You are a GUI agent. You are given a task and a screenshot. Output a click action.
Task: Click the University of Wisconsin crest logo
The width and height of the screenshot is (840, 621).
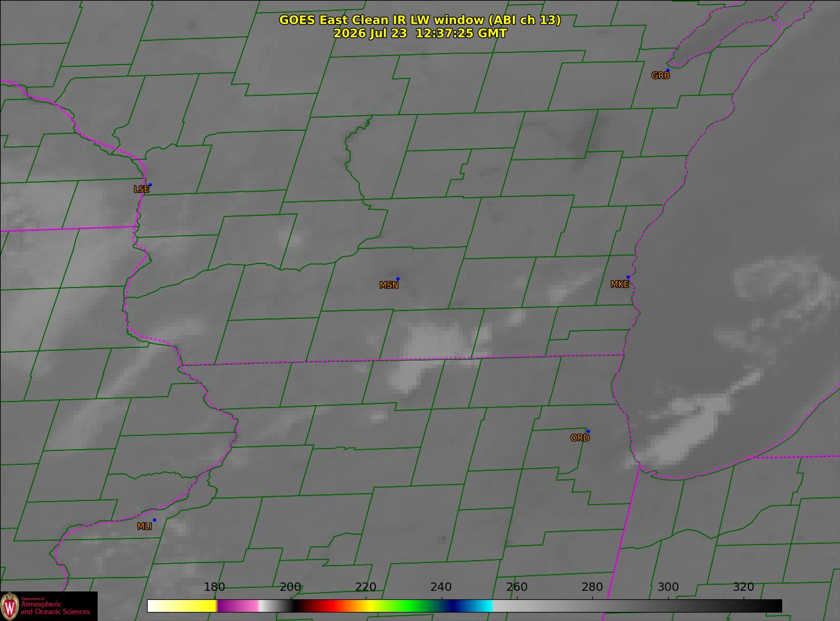tap(10, 605)
